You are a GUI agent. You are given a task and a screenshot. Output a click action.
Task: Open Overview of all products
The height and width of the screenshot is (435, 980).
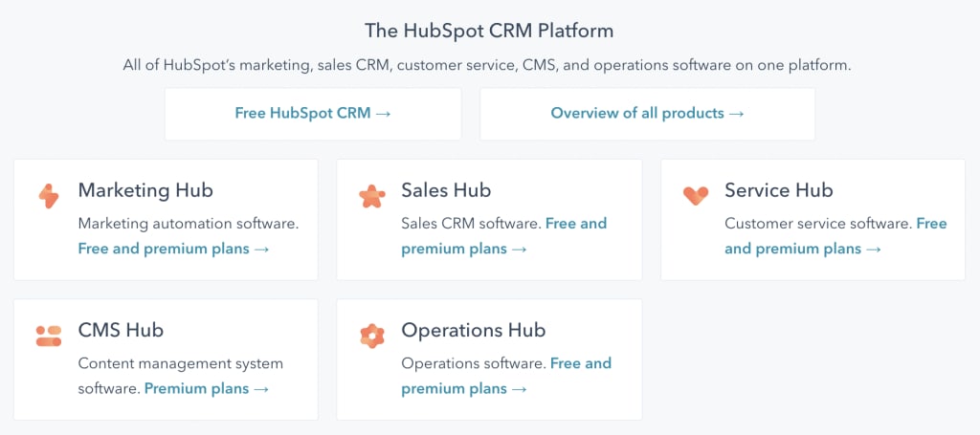648,114
